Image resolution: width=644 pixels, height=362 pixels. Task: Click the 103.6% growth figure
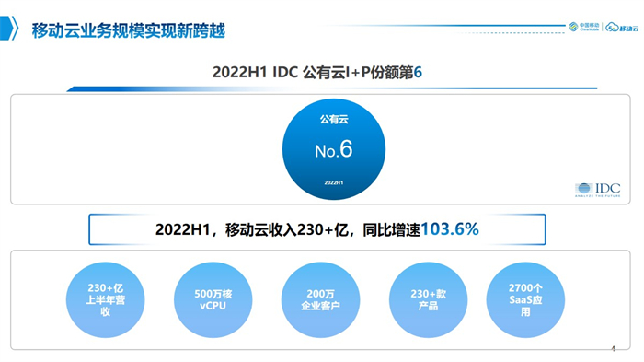pyautogui.click(x=450, y=229)
